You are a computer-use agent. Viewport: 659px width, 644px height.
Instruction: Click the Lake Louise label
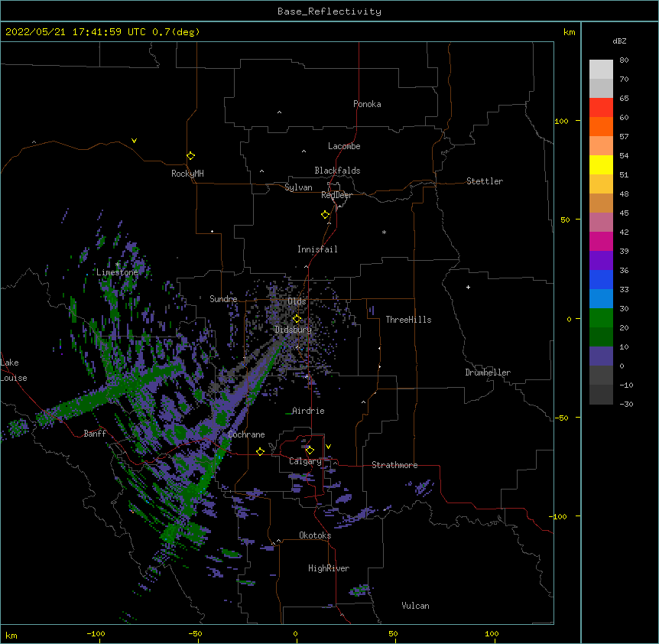tap(14, 370)
